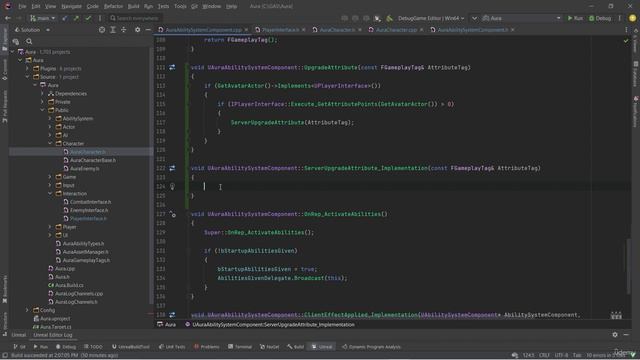The image size is (640, 360).
Task: Select the Unreal Editor Log tab
Action: [x=53, y=335]
